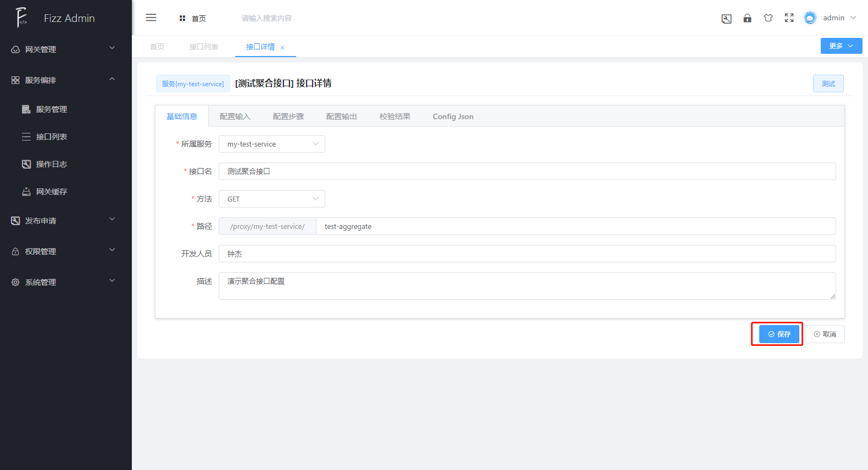Click the 测试 button
Image resolution: width=868 pixels, height=470 pixels.
828,83
